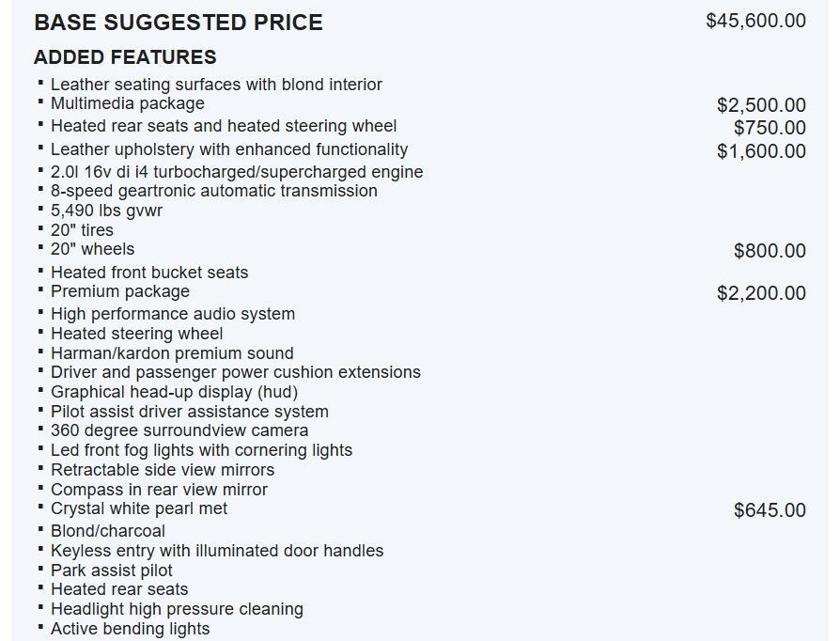This screenshot has width=840, height=641.
Task: Click the Heated rear seats and steering wheel item
Action: 224,126
